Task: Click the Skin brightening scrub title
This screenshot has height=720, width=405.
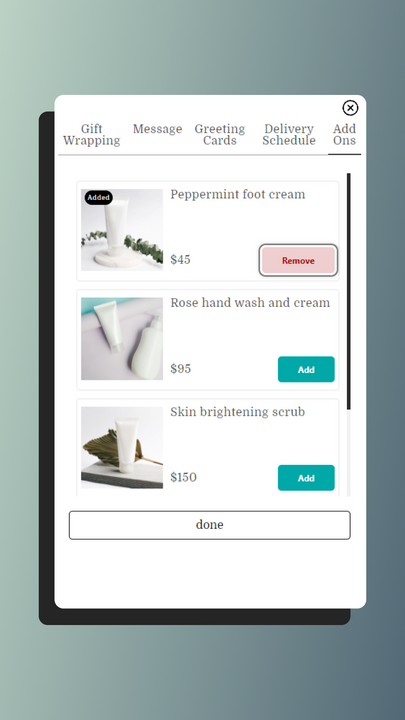Action: tap(237, 412)
